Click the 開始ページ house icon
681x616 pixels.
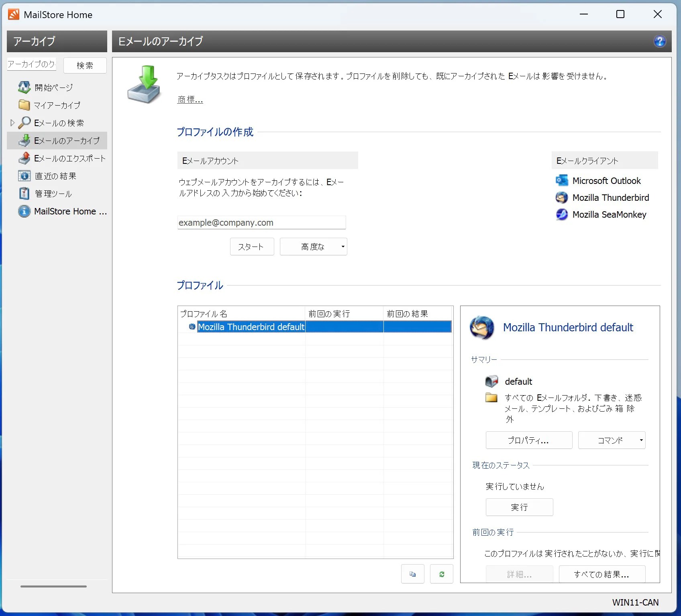(24, 87)
